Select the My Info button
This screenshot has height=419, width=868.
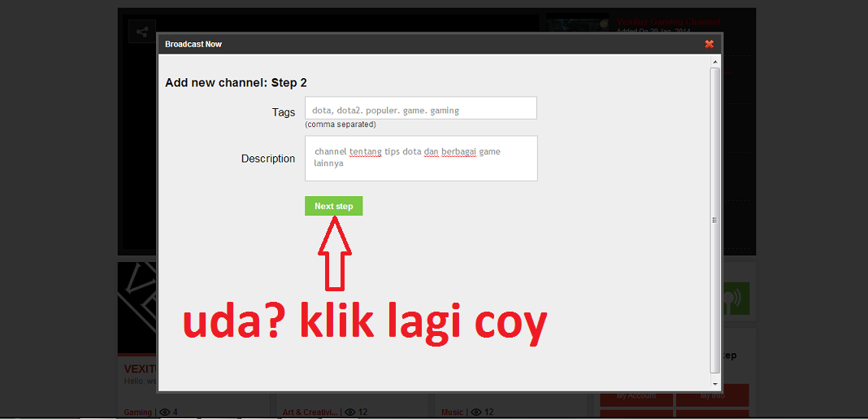tap(711, 396)
